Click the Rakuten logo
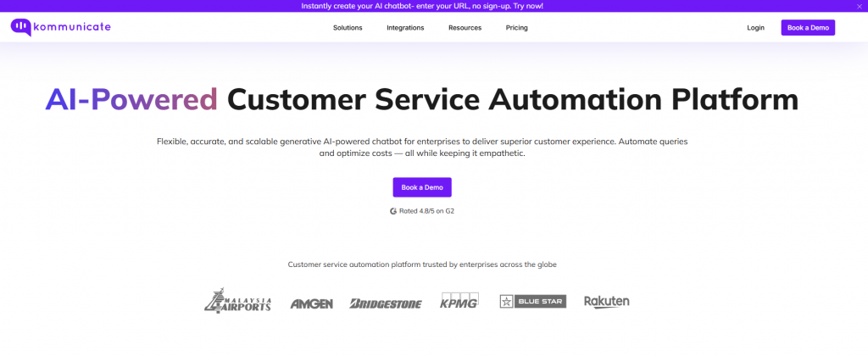The height and width of the screenshot is (356, 868). point(607,302)
